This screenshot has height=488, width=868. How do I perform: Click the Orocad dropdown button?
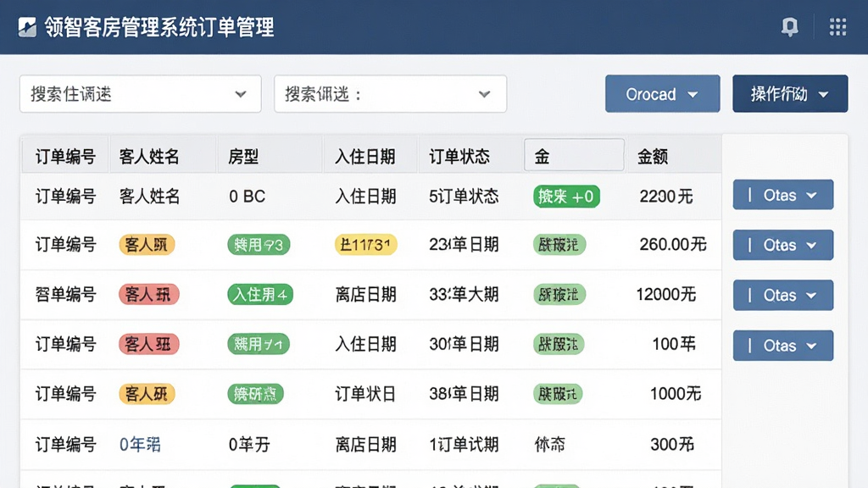[663, 94]
